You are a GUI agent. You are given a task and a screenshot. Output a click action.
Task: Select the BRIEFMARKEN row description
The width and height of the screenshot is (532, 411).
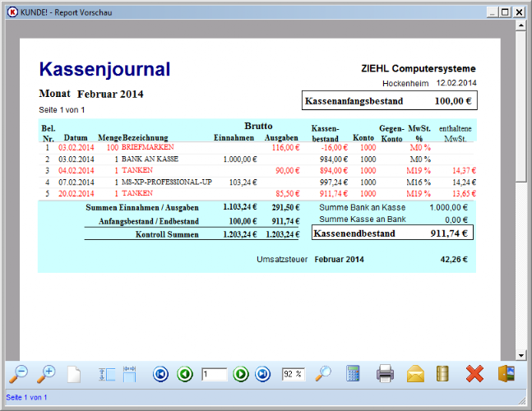click(x=147, y=147)
